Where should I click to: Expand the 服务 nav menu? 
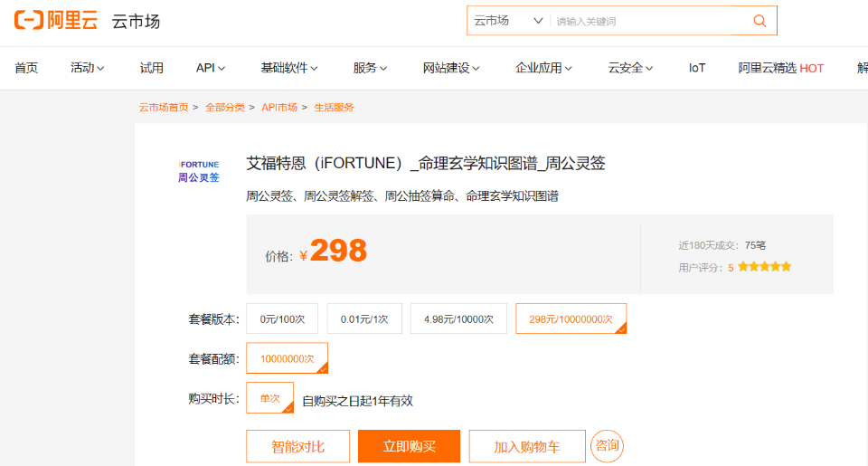[x=370, y=68]
